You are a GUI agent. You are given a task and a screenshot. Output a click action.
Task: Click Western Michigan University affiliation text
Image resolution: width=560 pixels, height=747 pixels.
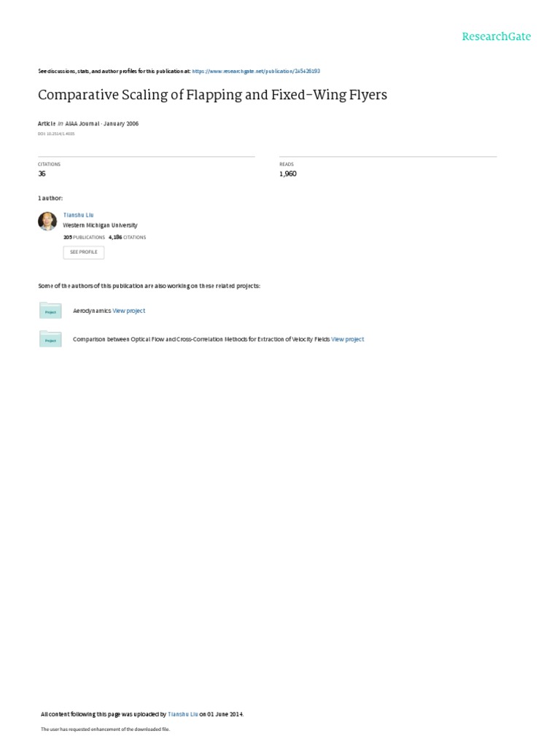[101, 225]
